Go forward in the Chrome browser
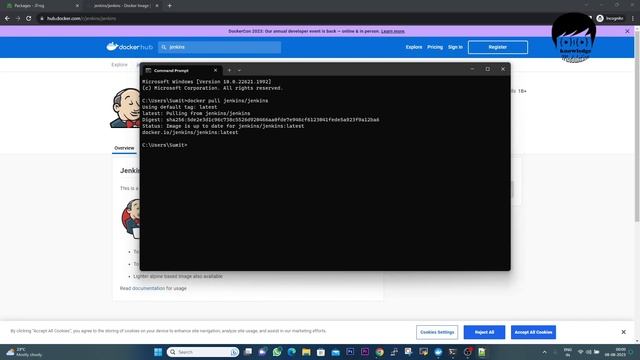The image size is (640, 360). click(x=18, y=18)
